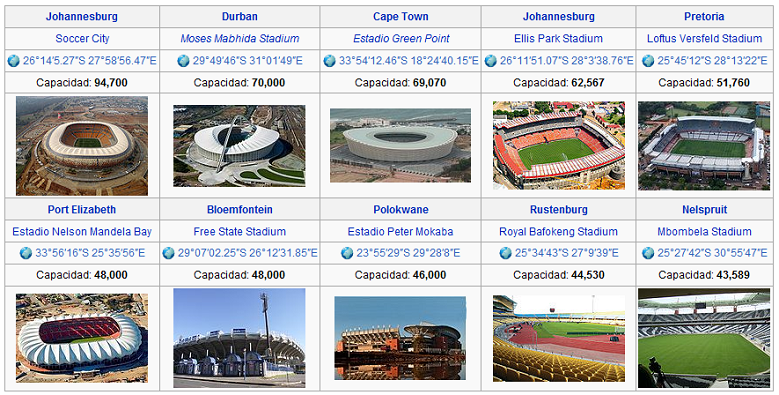779x395 pixels.
Task: Open the Soccer City stadium link
Action: (x=82, y=38)
